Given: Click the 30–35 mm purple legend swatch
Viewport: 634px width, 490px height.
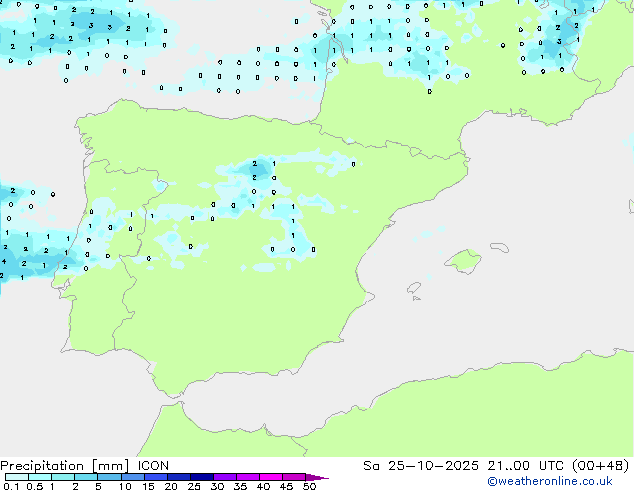Looking at the screenshot, I should pos(224,477).
